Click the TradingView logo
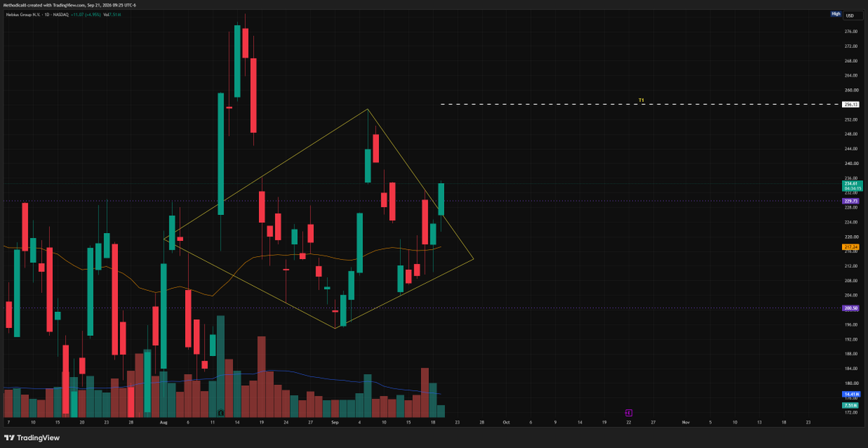 click(32, 437)
